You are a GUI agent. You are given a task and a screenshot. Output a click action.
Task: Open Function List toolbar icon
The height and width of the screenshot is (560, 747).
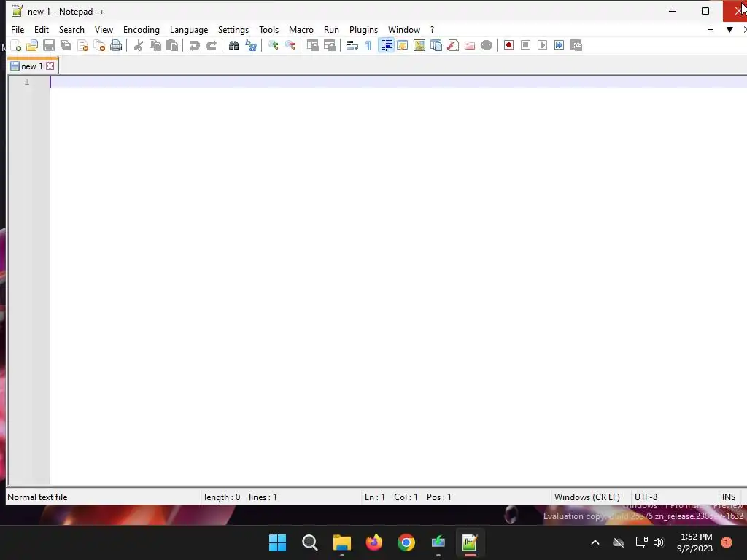click(x=453, y=45)
